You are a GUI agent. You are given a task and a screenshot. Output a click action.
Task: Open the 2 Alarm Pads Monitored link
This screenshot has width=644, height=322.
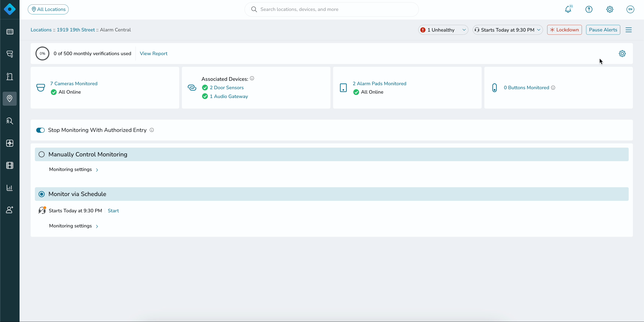(379, 84)
